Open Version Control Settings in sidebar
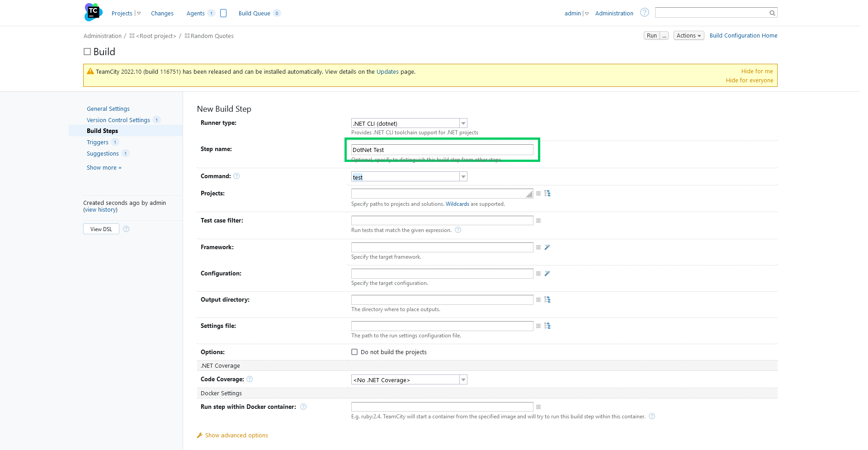Viewport: 868px width, 450px height. (x=118, y=120)
